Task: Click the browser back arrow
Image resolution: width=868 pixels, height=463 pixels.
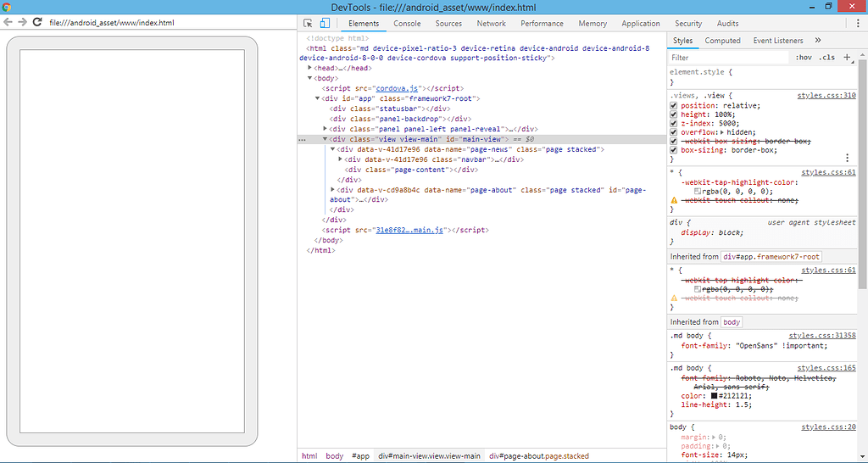Action: pyautogui.click(x=8, y=22)
